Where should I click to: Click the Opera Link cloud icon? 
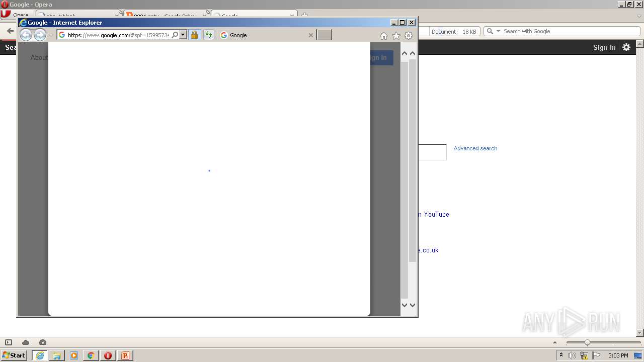(26, 342)
